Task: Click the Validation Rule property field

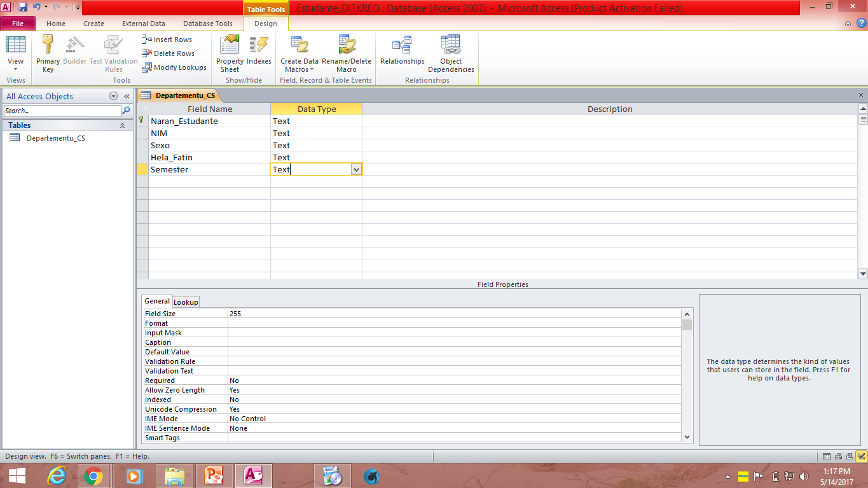Action: [454, 361]
